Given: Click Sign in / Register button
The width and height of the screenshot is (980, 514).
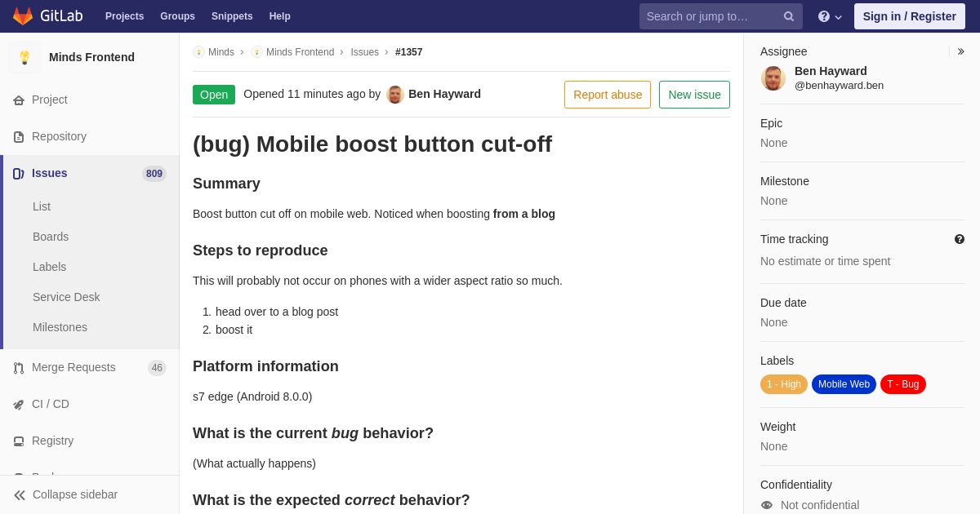Looking at the screenshot, I should pyautogui.click(x=909, y=16).
